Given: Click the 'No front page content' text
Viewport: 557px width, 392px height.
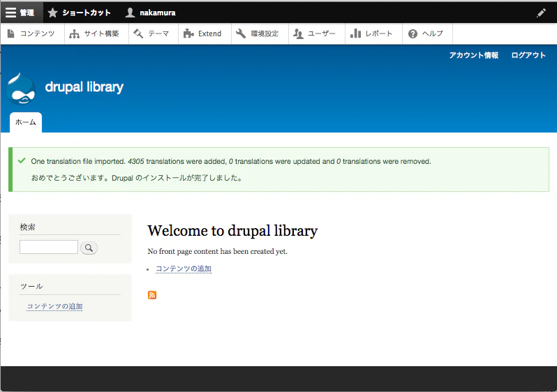Looking at the screenshot, I should [x=217, y=251].
